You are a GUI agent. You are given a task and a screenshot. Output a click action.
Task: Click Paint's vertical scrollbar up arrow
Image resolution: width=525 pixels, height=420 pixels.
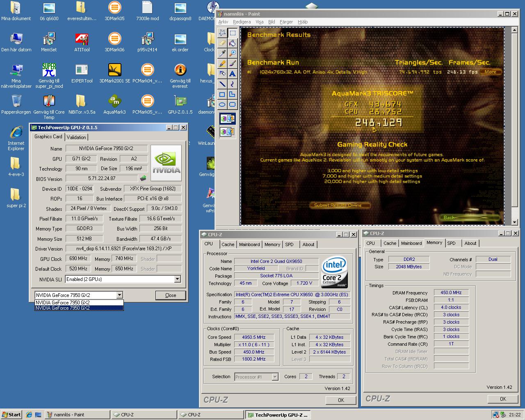tap(514, 31)
